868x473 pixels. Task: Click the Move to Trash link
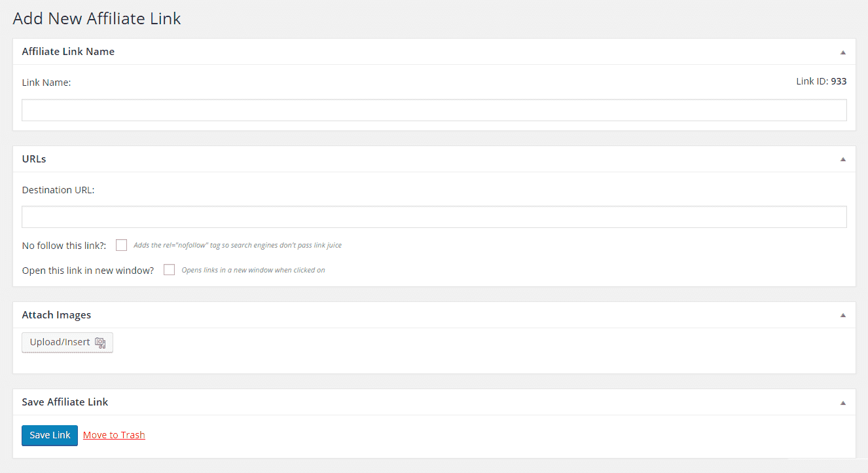[114, 435]
